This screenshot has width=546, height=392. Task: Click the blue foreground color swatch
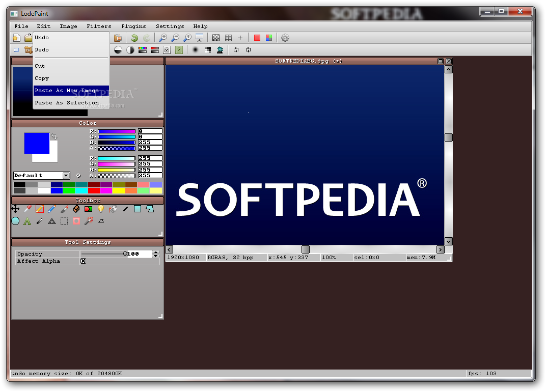pyautogui.click(x=37, y=143)
